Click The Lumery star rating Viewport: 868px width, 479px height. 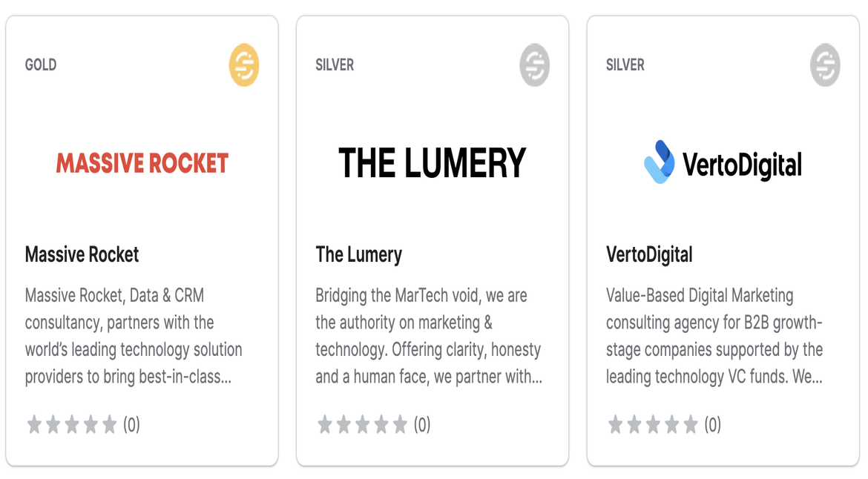tap(363, 425)
